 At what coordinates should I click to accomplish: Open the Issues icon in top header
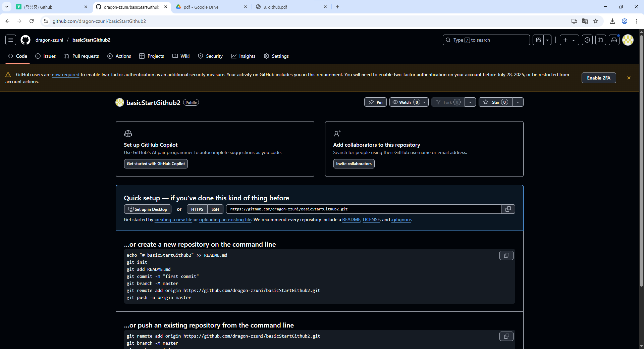587,40
